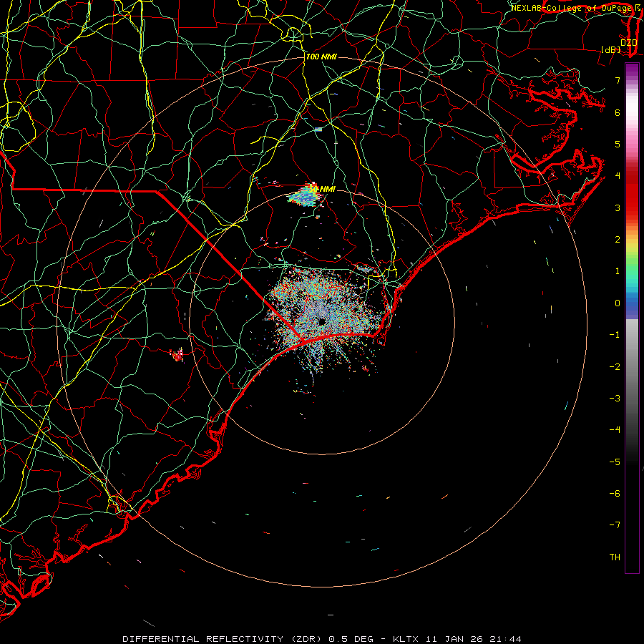Click the -3 value on the color scale
Screen dimensions: 644x644
point(615,398)
